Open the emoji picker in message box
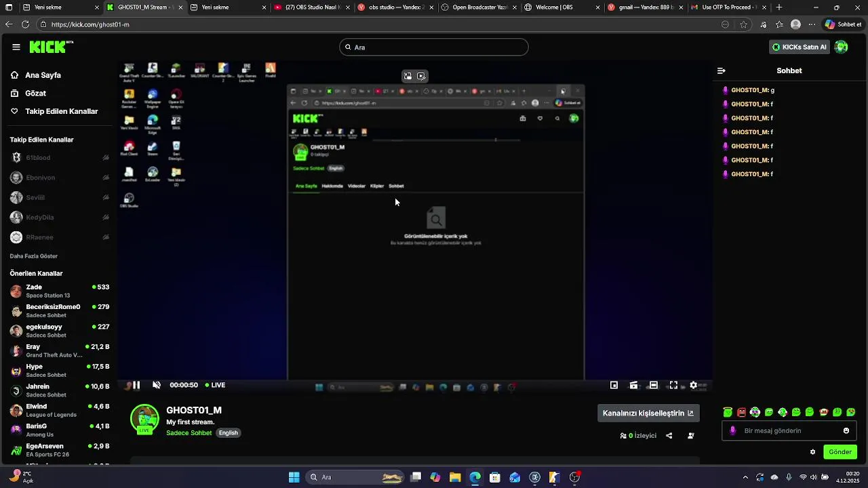Image resolution: width=868 pixels, height=488 pixels. tap(846, 430)
